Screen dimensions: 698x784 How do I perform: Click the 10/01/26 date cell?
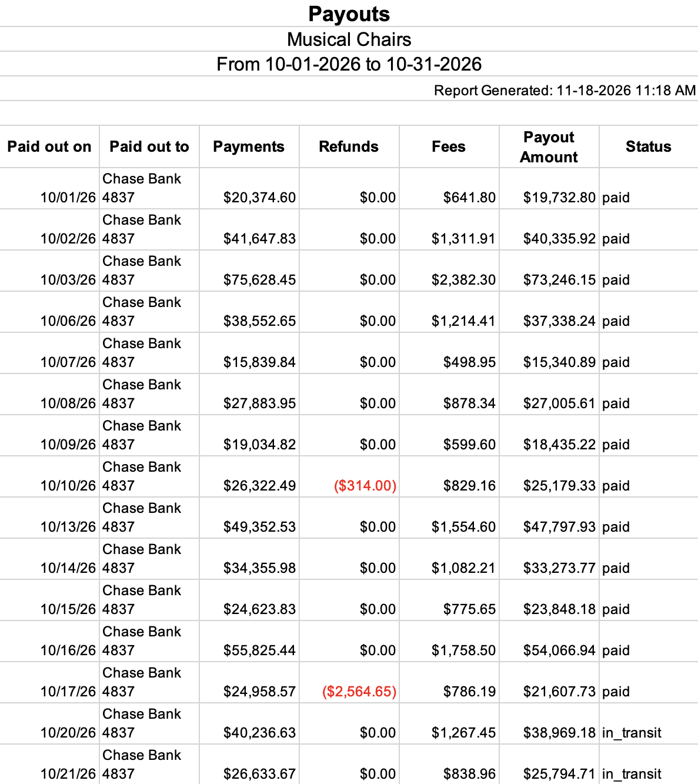click(x=49, y=189)
